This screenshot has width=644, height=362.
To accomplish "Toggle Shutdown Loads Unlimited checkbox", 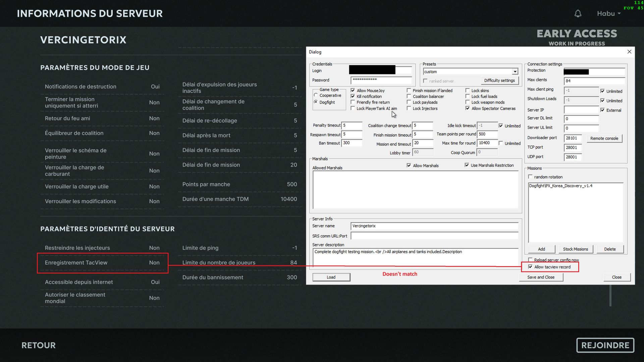I will click(603, 101).
